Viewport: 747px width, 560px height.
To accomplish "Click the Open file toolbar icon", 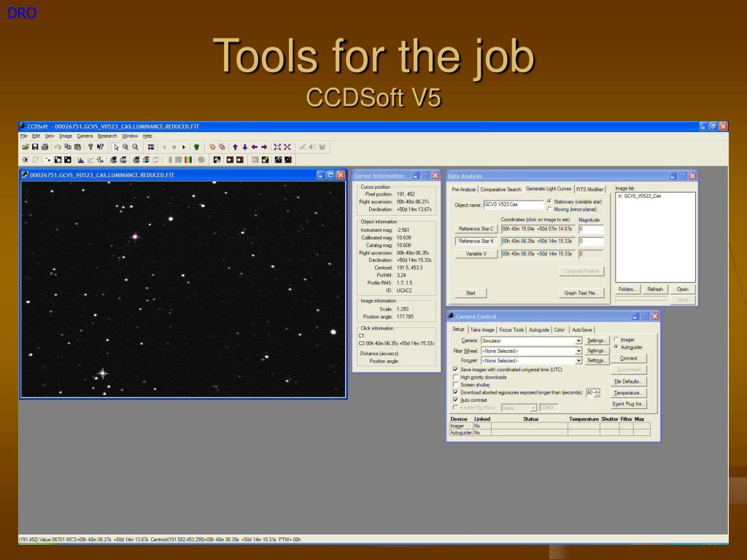I will point(26,147).
